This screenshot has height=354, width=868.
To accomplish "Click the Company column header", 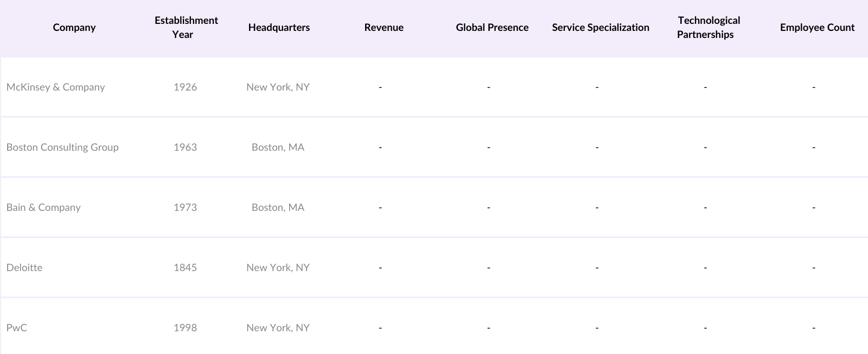I will pyautogui.click(x=74, y=28).
